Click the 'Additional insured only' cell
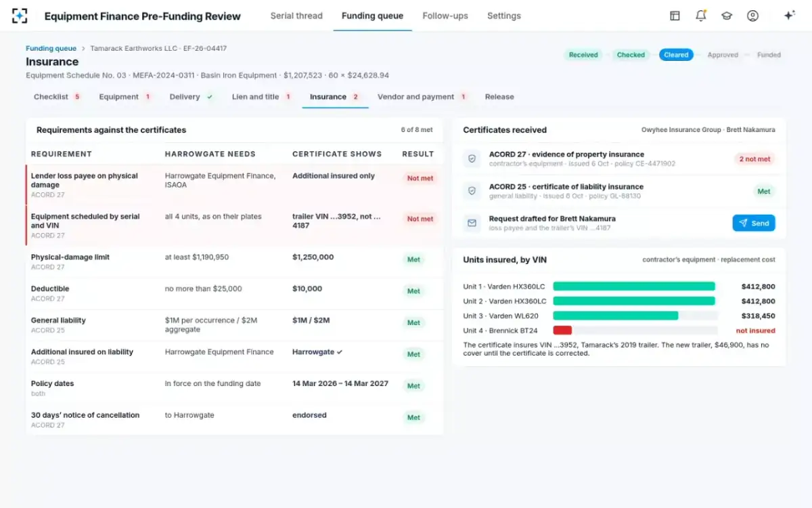 point(334,176)
